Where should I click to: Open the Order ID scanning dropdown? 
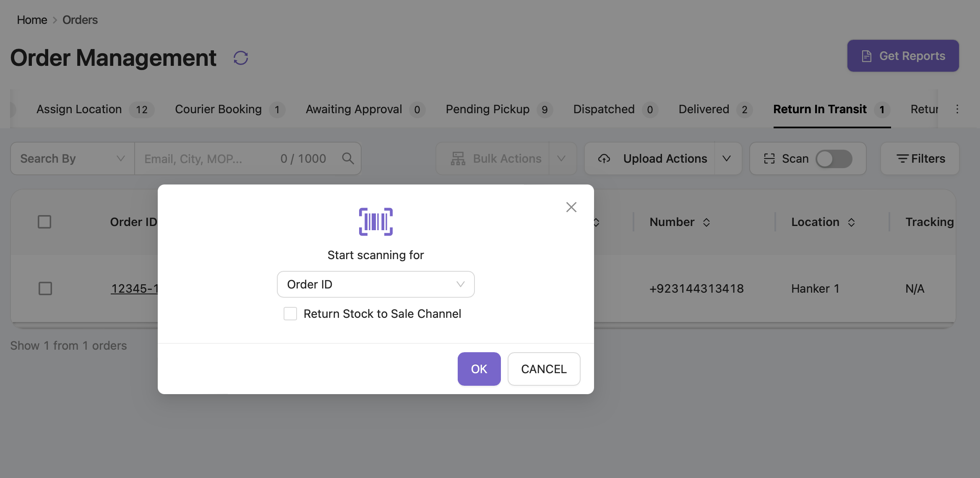[x=375, y=284]
